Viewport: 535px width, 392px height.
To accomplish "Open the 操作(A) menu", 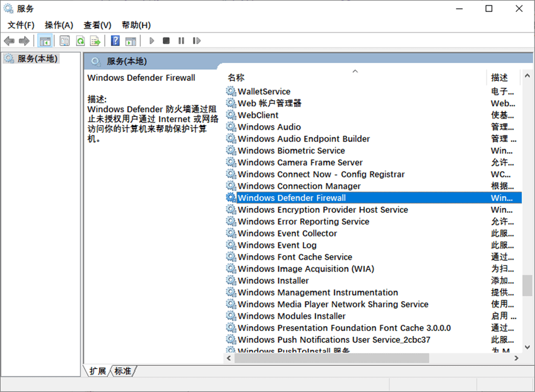I will 59,25.
